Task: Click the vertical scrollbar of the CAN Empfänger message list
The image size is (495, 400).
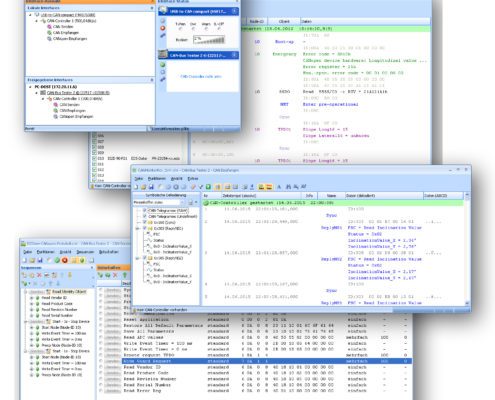Action: point(467,248)
